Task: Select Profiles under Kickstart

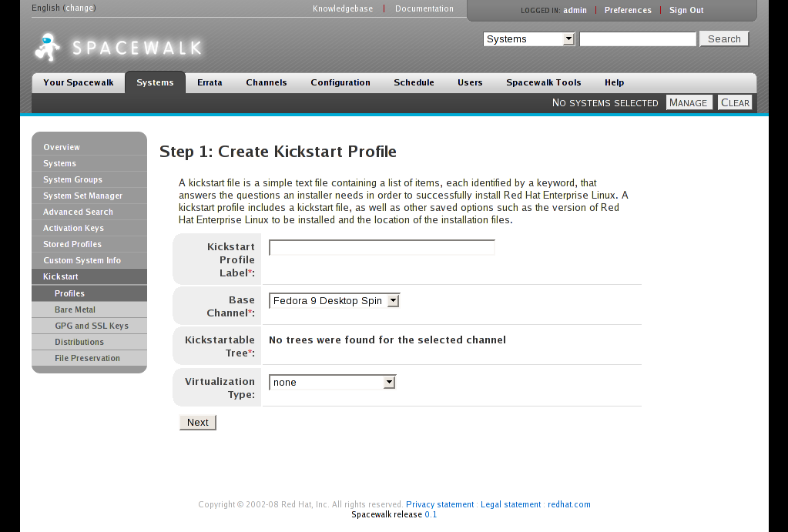Action: point(89,293)
